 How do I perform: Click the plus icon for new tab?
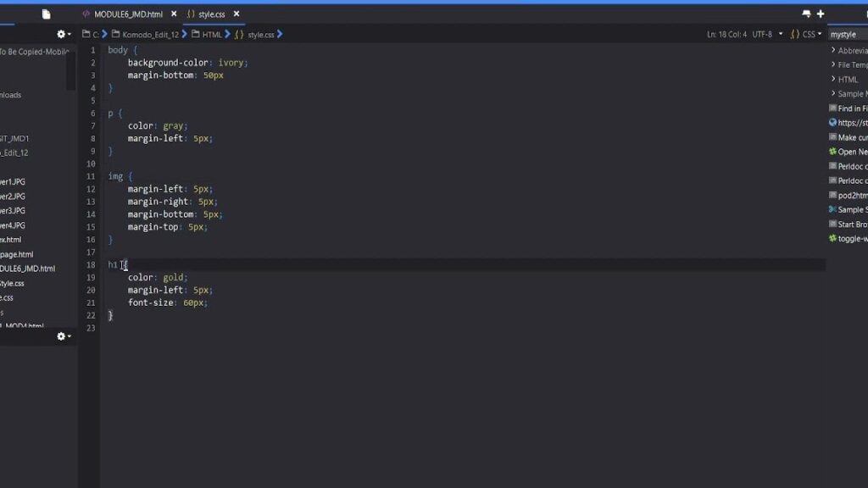pyautogui.click(x=821, y=14)
